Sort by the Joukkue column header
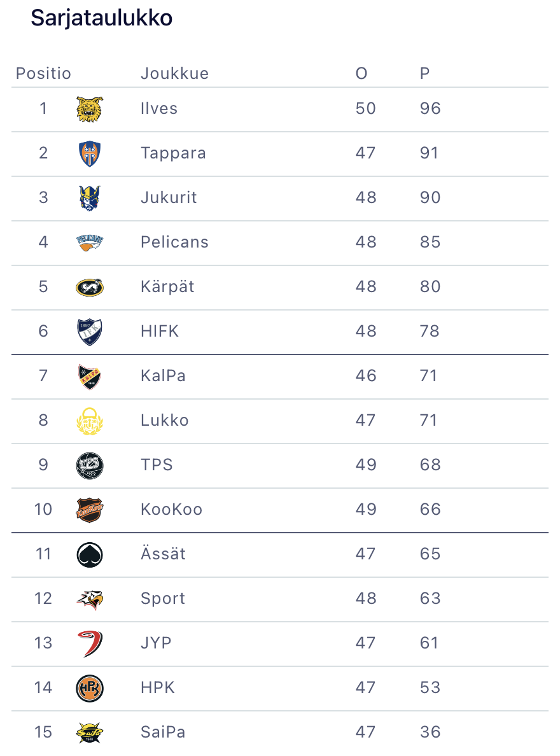Screen dimensions: 560x756 pyautogui.click(x=174, y=74)
